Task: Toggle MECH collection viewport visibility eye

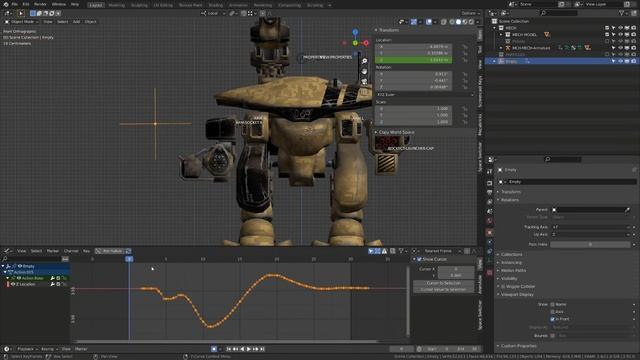Action: [x=620, y=28]
